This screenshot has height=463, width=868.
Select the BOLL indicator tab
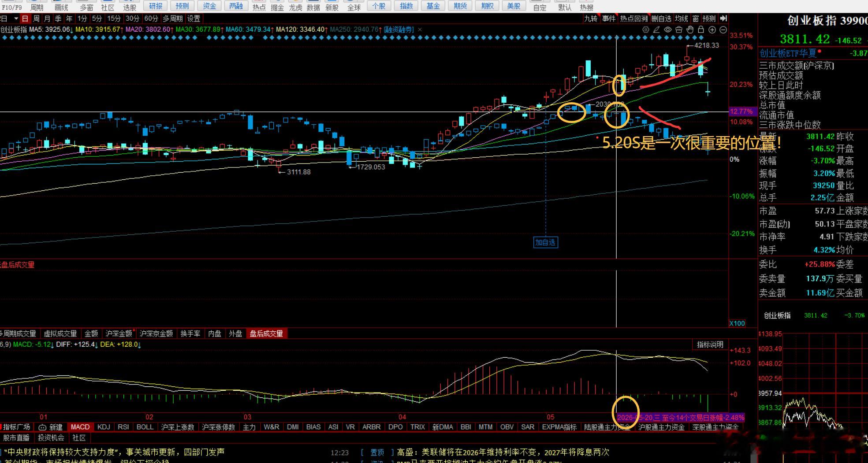pyautogui.click(x=145, y=427)
